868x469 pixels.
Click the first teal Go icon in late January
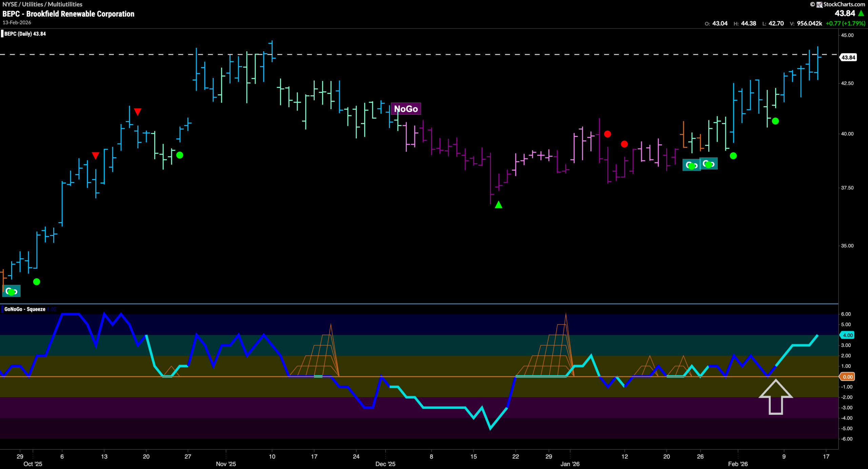coord(691,165)
